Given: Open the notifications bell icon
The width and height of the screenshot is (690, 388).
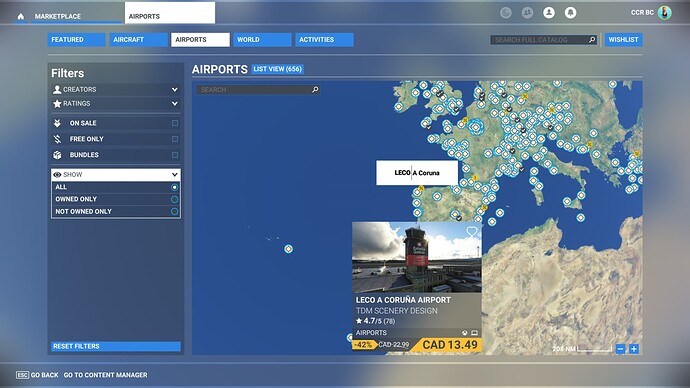Looking at the screenshot, I should (x=570, y=13).
